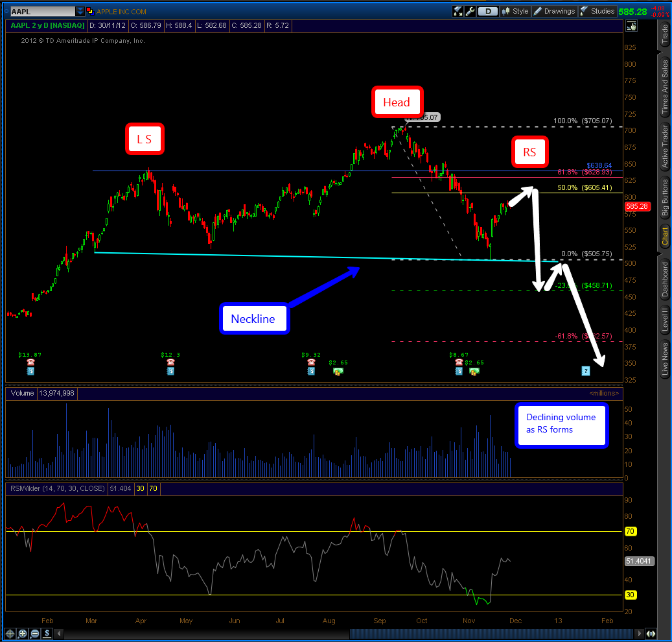Click the zoom in magnifier icon

coord(22,634)
